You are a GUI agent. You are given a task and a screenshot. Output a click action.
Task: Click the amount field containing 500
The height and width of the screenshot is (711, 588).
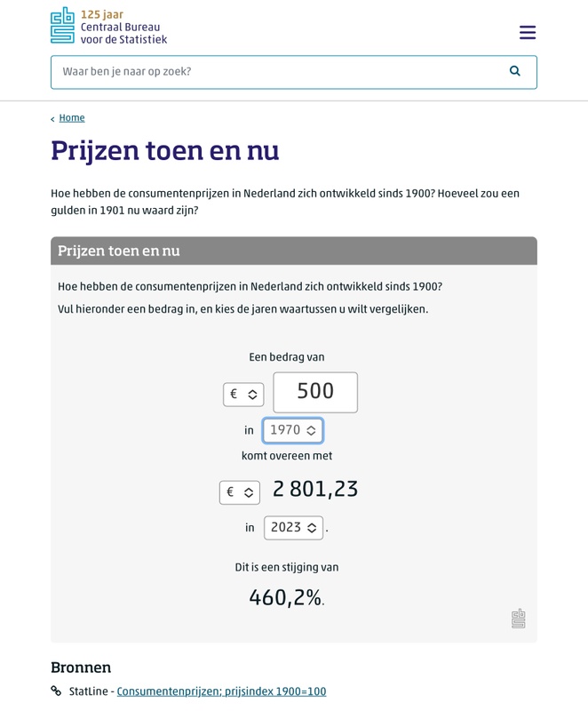(x=315, y=392)
